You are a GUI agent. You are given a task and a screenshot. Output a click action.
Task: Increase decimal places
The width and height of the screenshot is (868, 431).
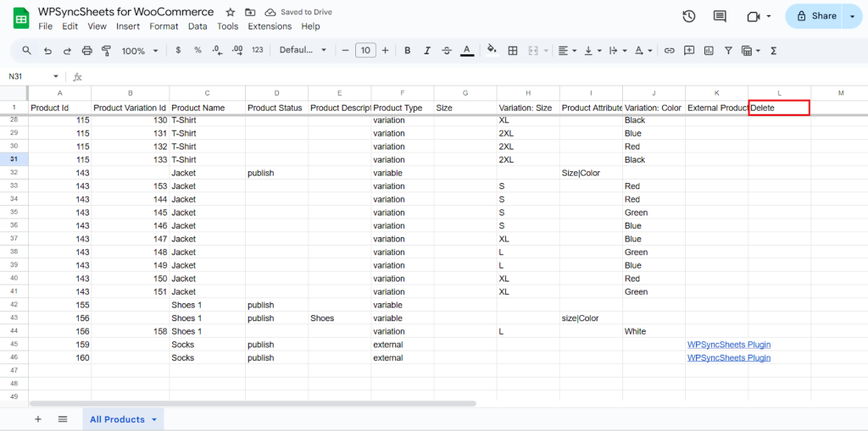pos(237,50)
